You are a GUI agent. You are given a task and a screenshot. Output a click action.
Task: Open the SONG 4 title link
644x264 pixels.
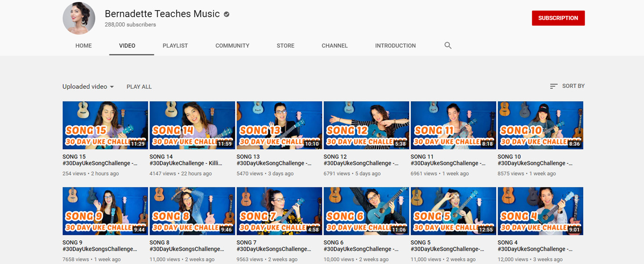tap(535, 246)
